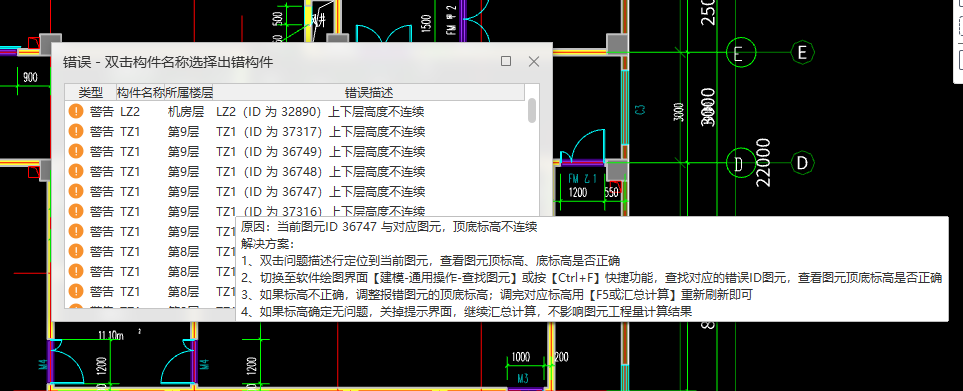Click the 22000 dimension text in drawing
963x391 pixels.
763,163
